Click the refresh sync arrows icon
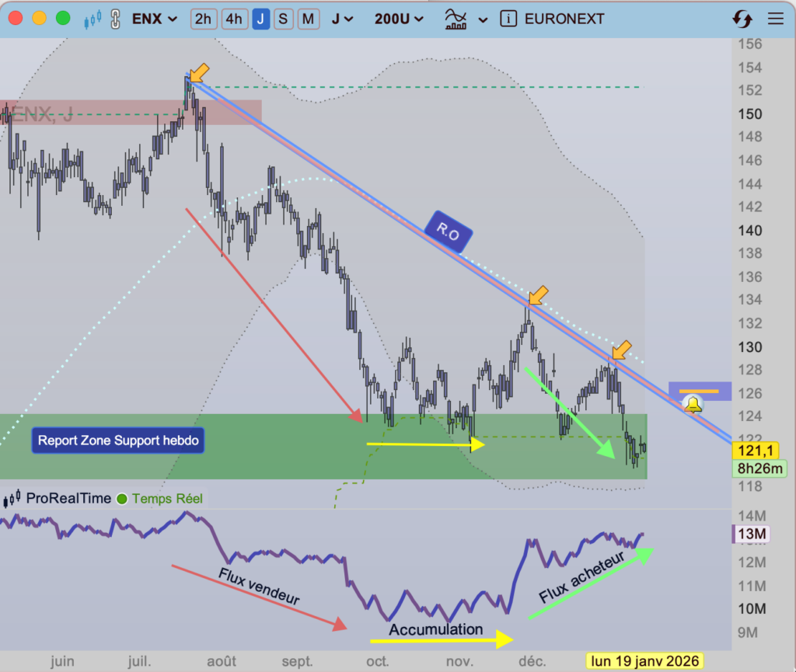 coord(742,19)
